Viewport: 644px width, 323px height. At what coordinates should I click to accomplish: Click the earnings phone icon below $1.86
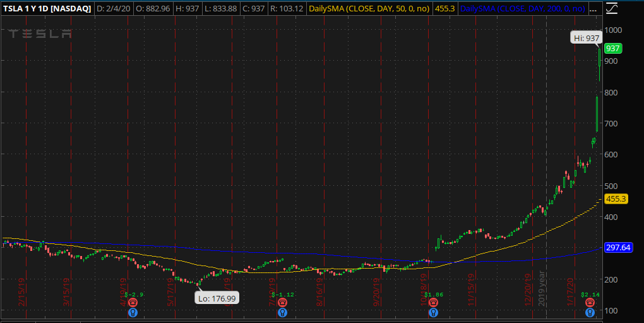[433, 303]
